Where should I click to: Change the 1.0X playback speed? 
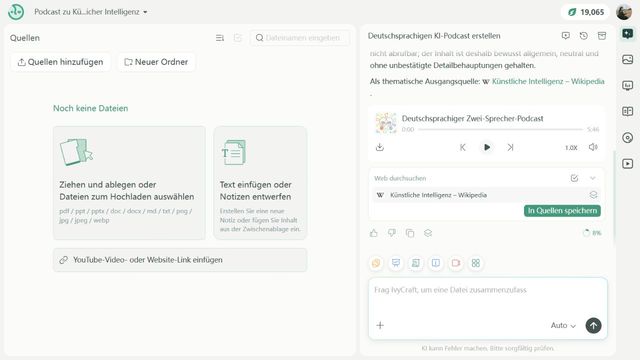pyautogui.click(x=571, y=147)
